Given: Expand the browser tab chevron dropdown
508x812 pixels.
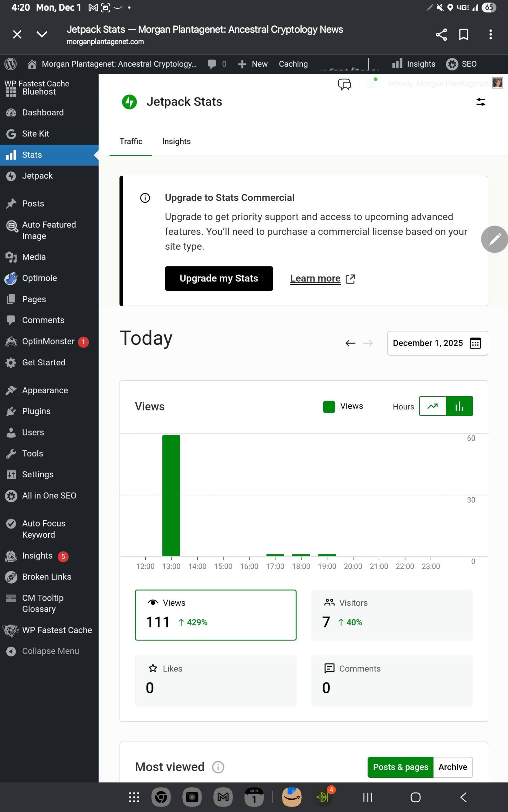Looking at the screenshot, I should pyautogui.click(x=42, y=34).
